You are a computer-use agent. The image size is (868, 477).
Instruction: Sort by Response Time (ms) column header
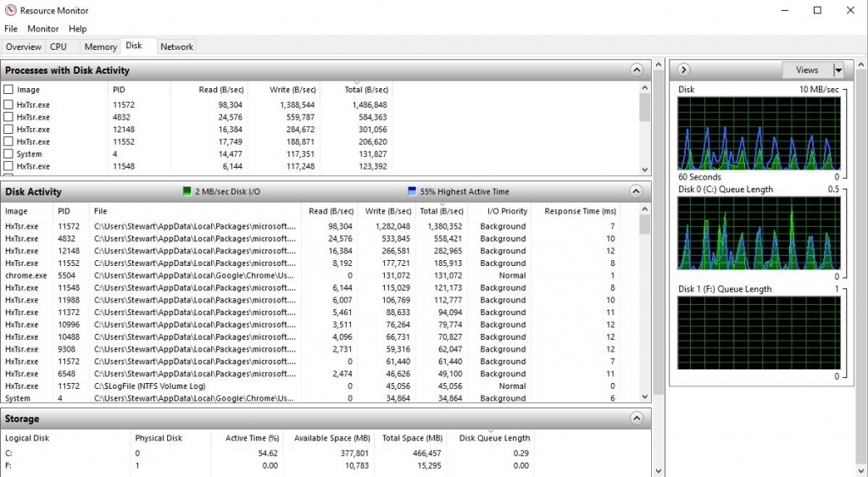click(580, 211)
